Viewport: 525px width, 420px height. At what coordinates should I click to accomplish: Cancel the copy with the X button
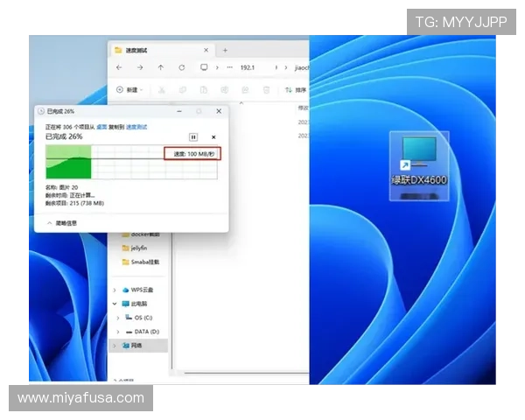point(213,137)
